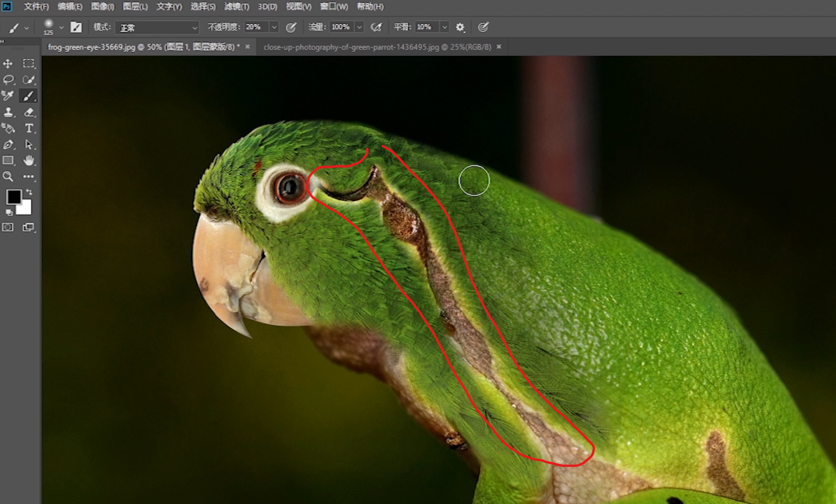Toggle pressure for opacity button
The height and width of the screenshot is (504, 836).
[291, 27]
